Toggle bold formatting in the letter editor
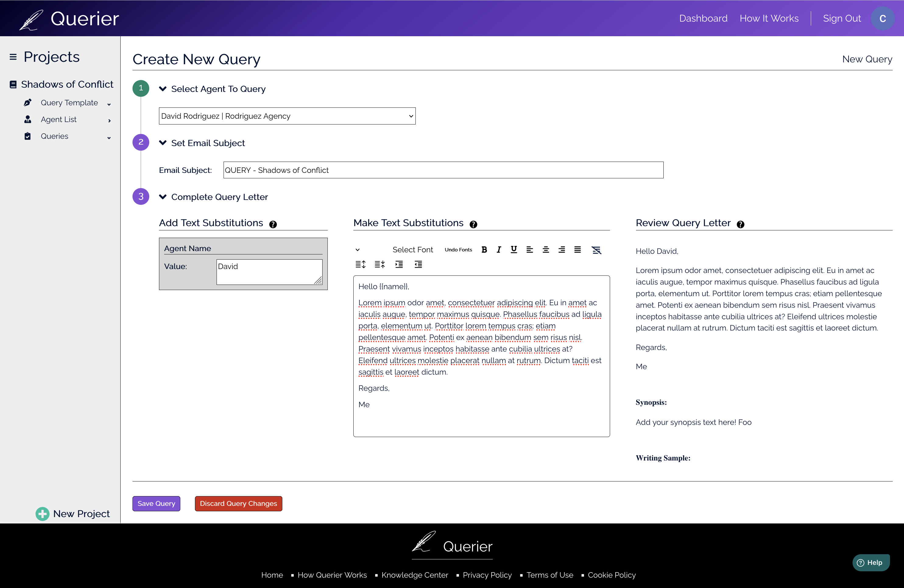This screenshot has width=904, height=588. [x=484, y=249]
